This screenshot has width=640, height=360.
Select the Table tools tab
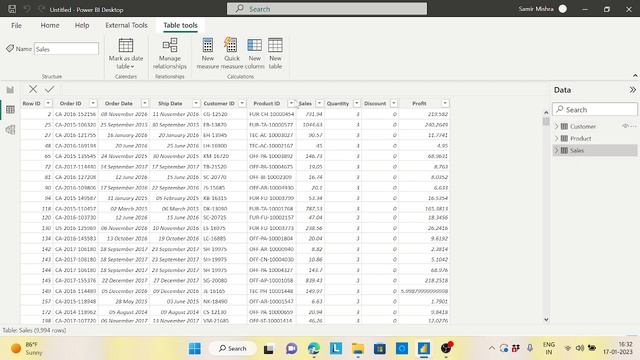[180, 25]
